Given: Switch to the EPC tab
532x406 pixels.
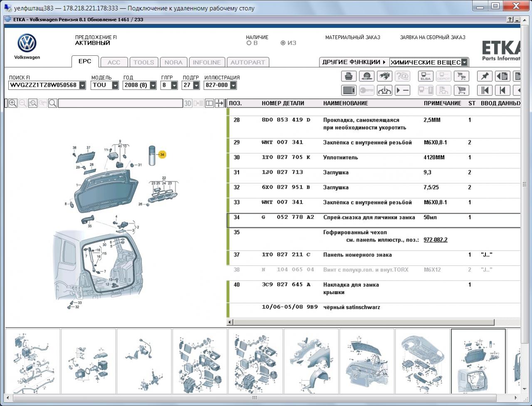Looking at the screenshot, I should pos(85,61).
